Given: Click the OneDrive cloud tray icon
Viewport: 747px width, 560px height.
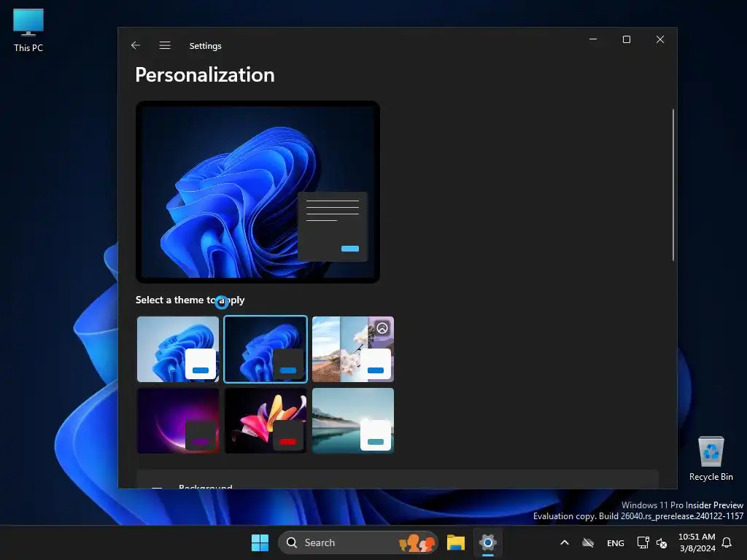Looking at the screenshot, I should click(x=588, y=542).
